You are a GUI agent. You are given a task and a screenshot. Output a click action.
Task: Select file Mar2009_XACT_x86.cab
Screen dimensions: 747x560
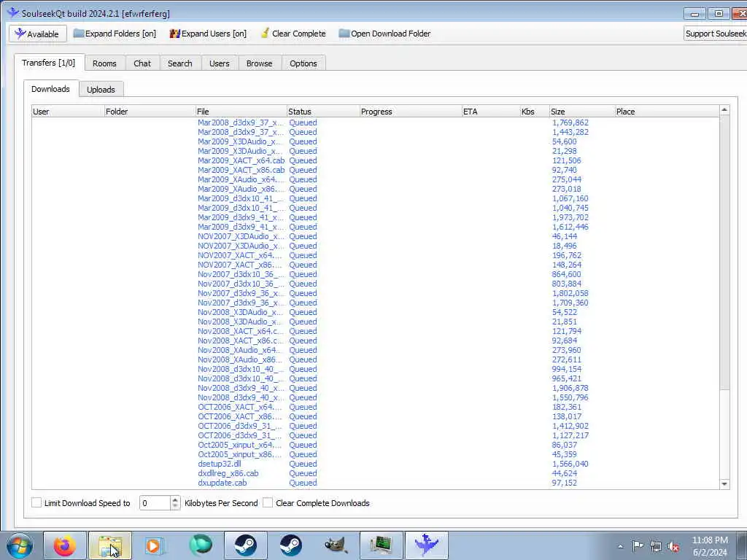[x=241, y=170]
